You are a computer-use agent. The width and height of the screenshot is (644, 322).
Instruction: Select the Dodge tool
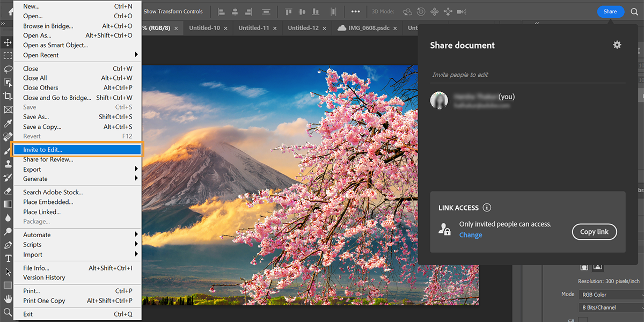pyautogui.click(x=8, y=231)
